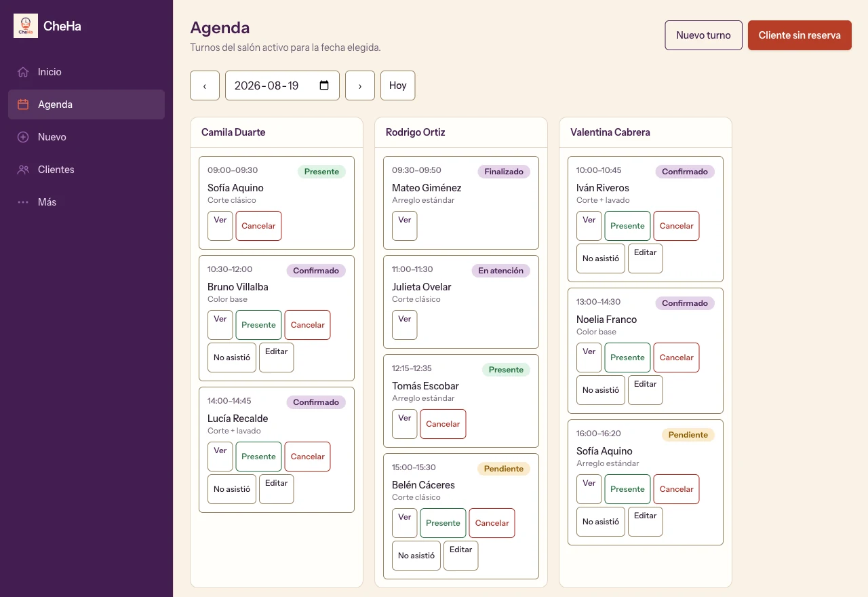Edit Bruno Villalba's appointment
The height and width of the screenshot is (597, 868).
(277, 358)
